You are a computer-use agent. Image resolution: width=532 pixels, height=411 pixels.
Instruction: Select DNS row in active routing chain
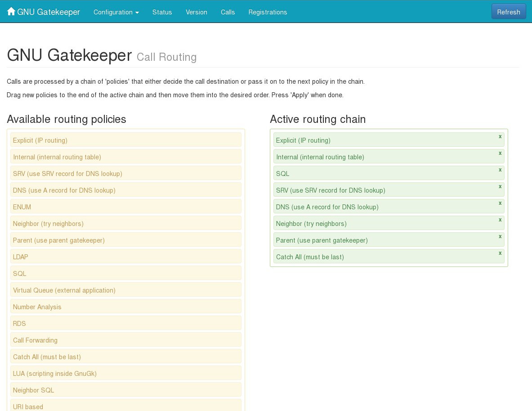389,207
